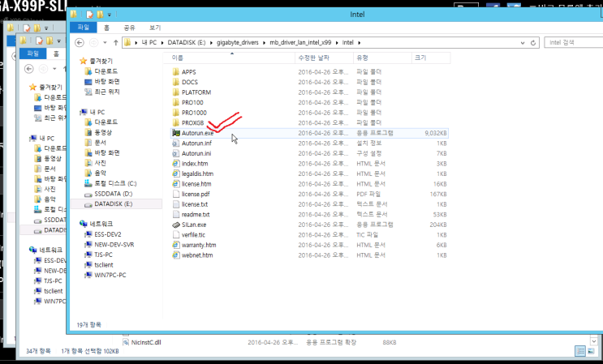Image resolution: width=603 pixels, height=364 pixels.
Task: Open the 홈 ribbon tab
Action: point(106,28)
